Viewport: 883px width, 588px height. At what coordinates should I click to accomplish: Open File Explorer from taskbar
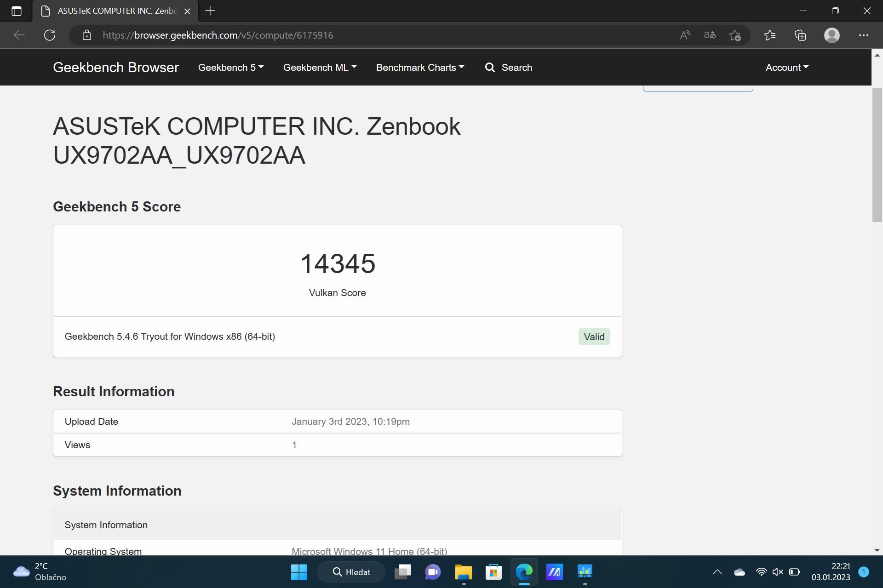(x=463, y=572)
